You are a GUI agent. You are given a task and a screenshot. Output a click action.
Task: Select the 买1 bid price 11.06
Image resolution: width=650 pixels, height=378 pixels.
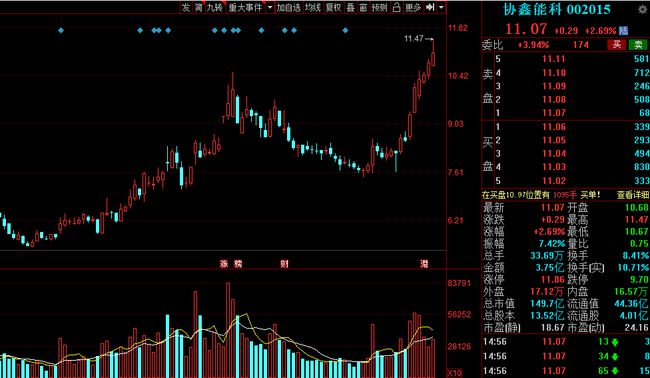(x=554, y=126)
